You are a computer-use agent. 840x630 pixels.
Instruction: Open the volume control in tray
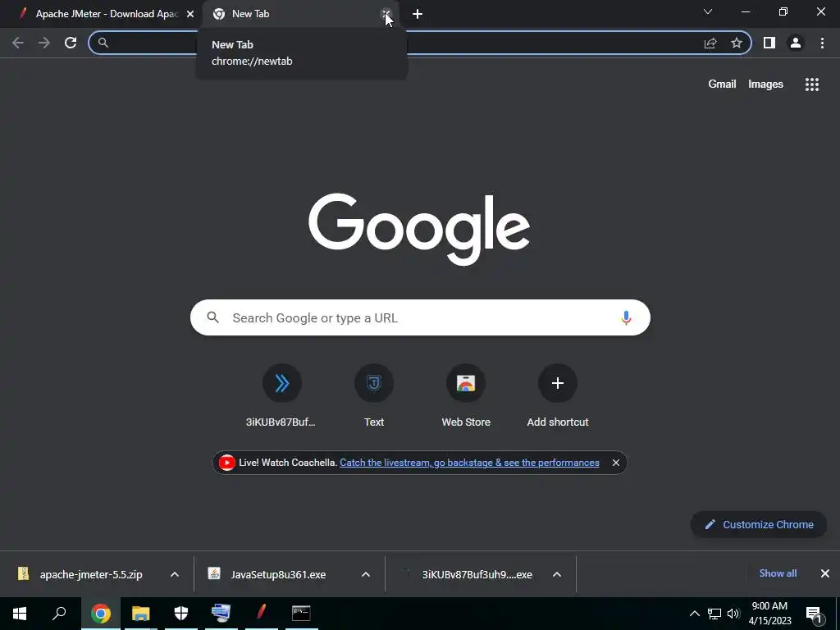(733, 614)
